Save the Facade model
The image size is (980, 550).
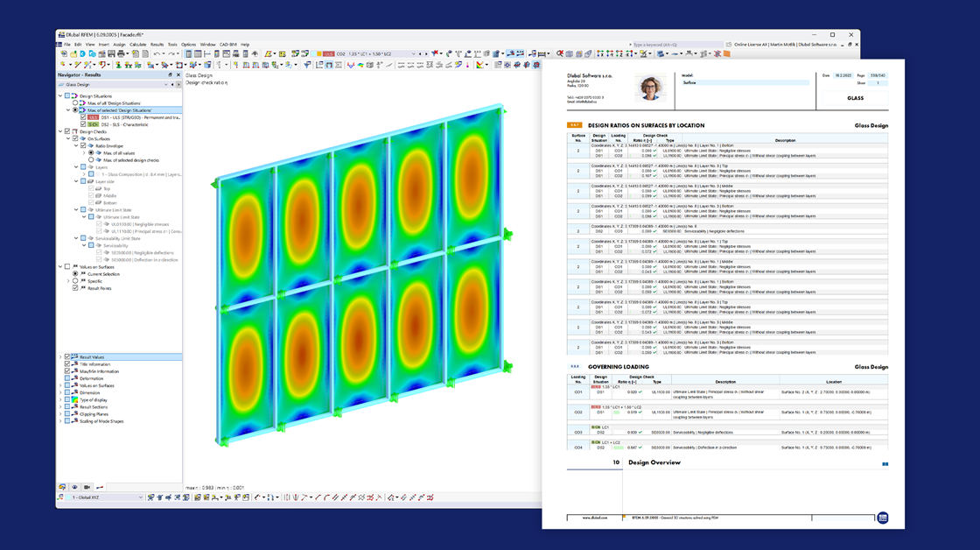111,53
